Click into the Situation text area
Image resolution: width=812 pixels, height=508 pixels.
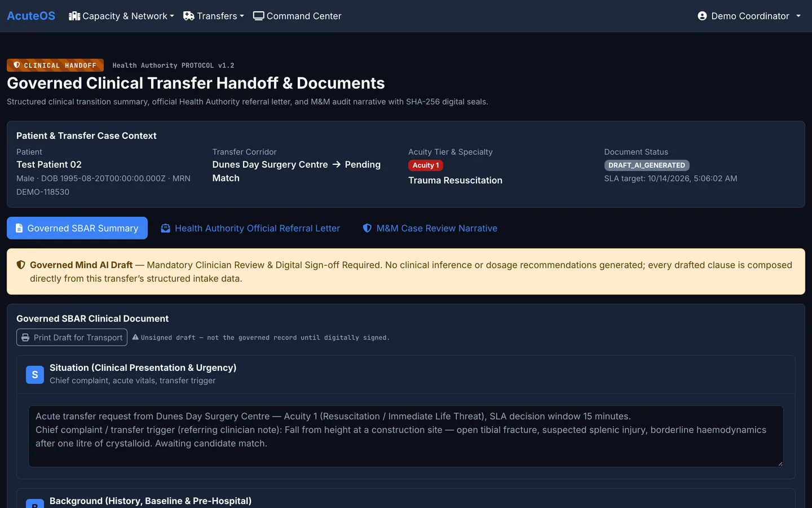(x=406, y=436)
